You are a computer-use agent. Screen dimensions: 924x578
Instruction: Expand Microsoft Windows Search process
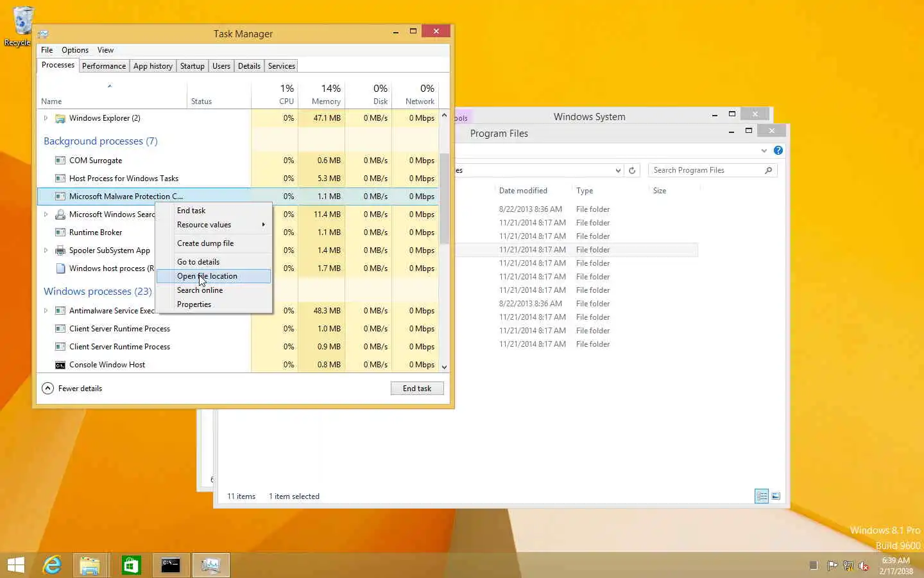pyautogui.click(x=46, y=215)
